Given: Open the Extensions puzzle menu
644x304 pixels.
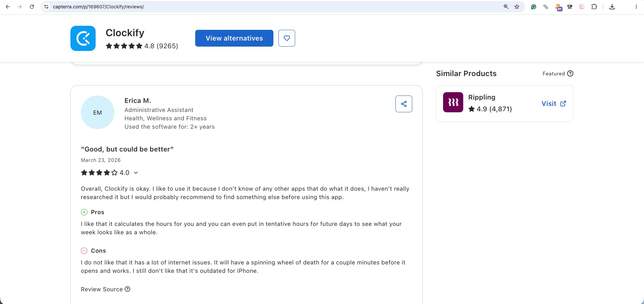Looking at the screenshot, I should coord(594,7).
